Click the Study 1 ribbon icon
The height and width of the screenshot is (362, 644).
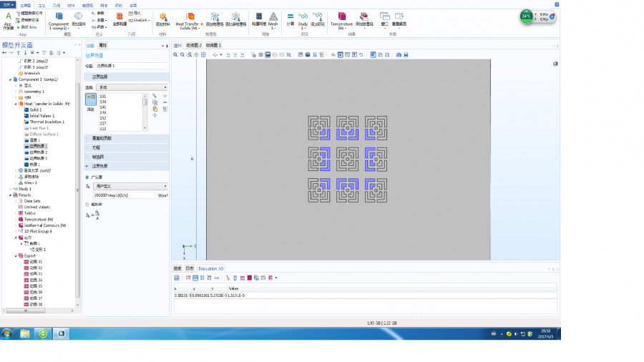pos(303,17)
